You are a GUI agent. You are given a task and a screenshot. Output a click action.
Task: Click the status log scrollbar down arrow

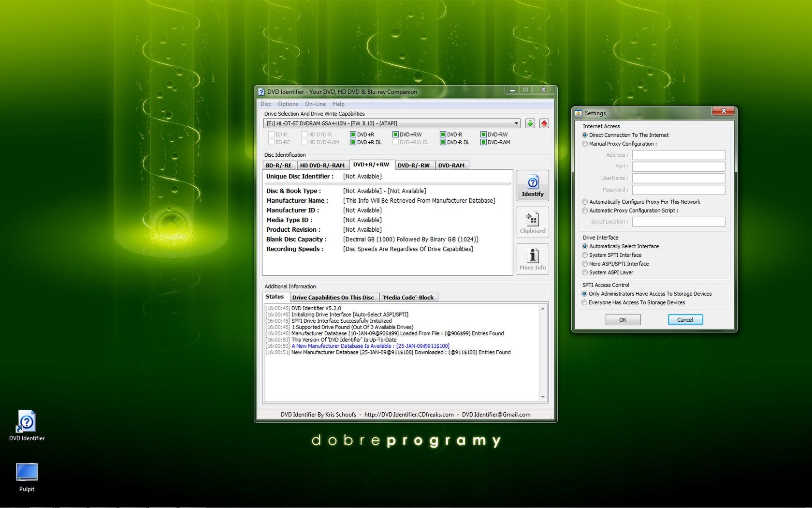(543, 397)
